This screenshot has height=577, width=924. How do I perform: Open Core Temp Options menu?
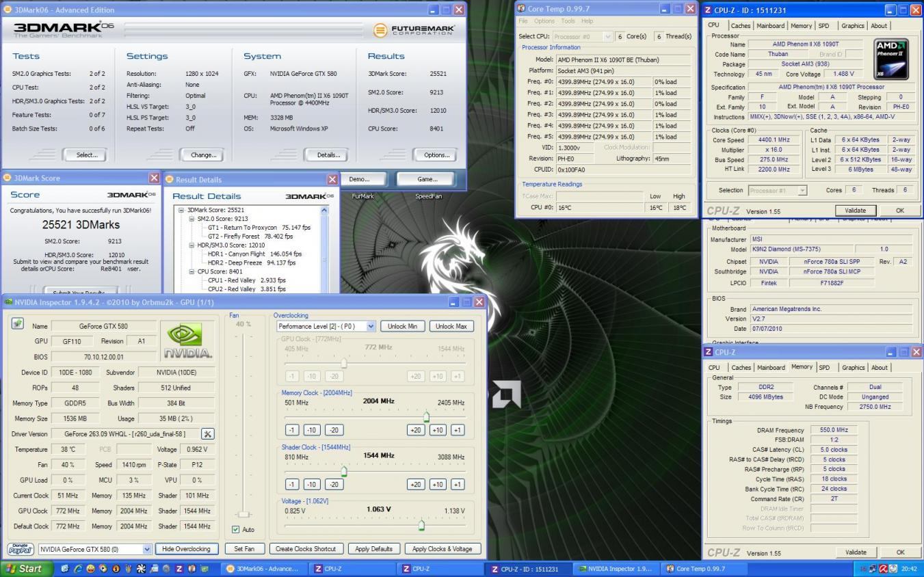tap(545, 21)
